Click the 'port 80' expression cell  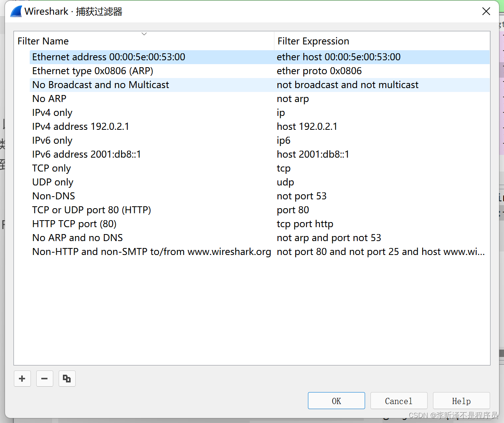(x=293, y=210)
